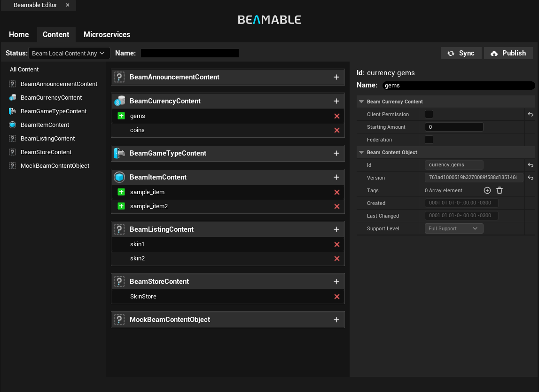Reset Client Permission to default
Image resolution: width=539 pixels, height=392 pixels.
tap(531, 114)
